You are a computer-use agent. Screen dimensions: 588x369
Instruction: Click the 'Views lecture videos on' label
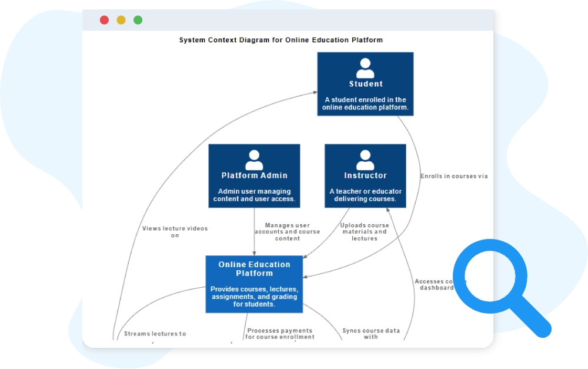(175, 232)
